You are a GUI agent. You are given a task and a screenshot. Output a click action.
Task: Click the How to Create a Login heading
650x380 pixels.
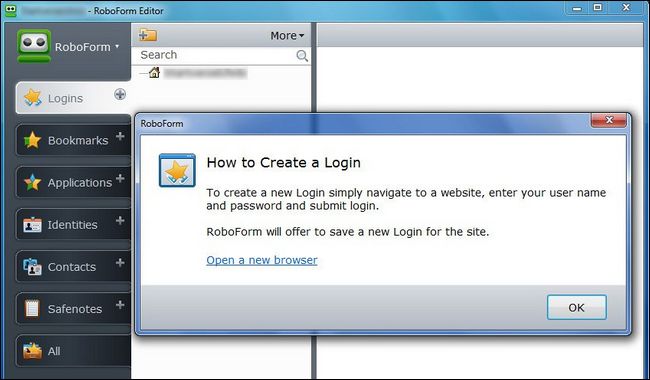point(284,162)
